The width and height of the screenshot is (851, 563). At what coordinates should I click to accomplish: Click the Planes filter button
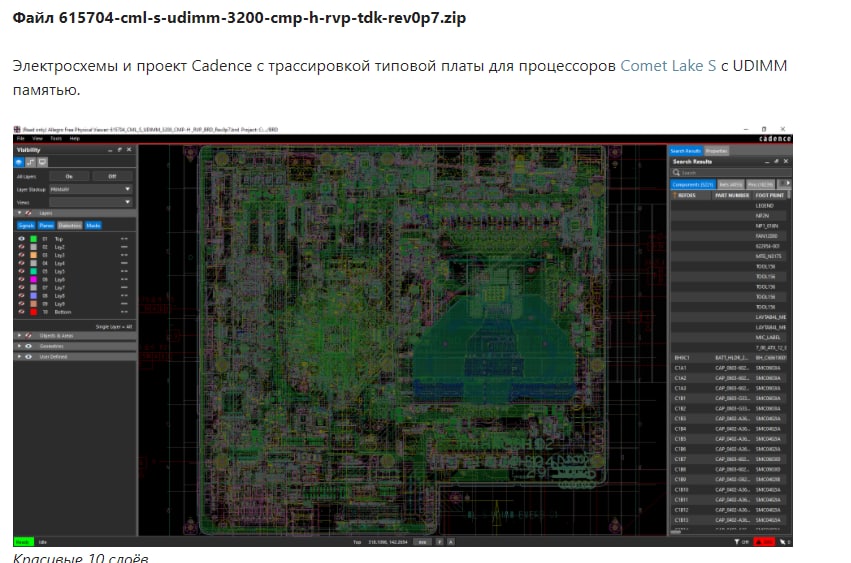tap(46, 225)
